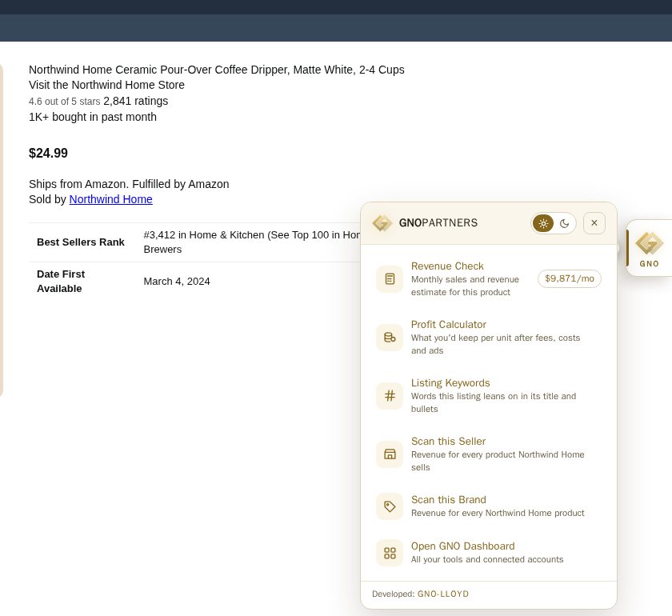
Task: Click the GNO Partners logo in panel header
Action: click(382, 223)
